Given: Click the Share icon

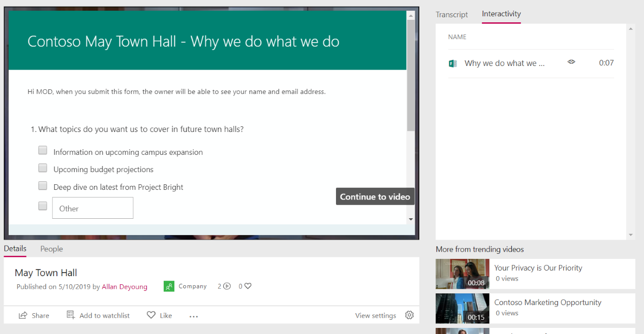Looking at the screenshot, I should click(x=22, y=315).
